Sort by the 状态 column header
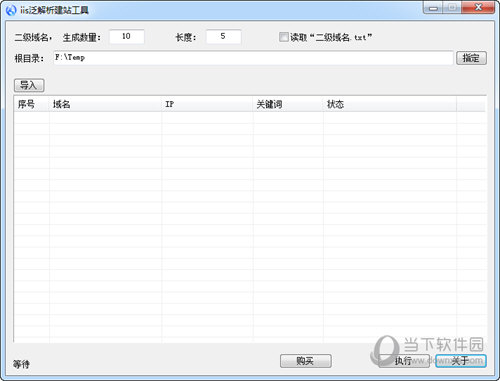500x381 pixels. click(x=390, y=104)
